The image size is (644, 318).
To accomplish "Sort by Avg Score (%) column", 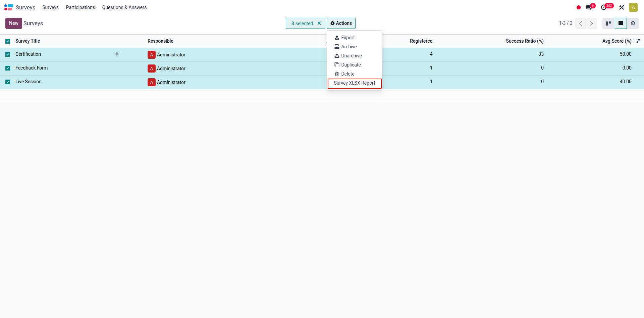I will (x=617, y=41).
